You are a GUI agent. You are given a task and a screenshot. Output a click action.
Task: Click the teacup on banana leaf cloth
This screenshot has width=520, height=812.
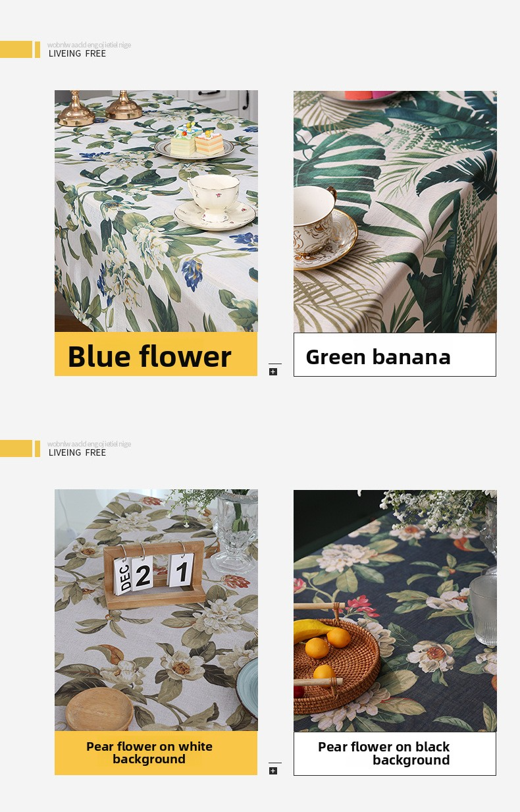324,227
